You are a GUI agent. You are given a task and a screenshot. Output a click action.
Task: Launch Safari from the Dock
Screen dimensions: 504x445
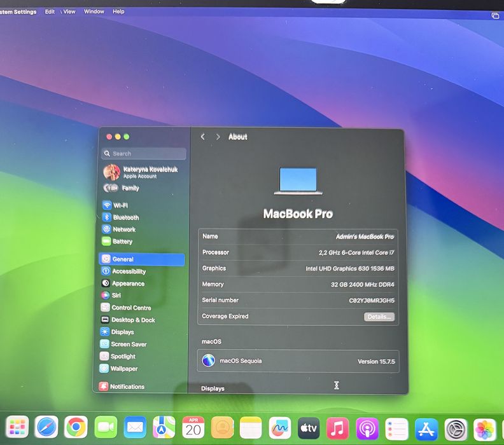click(46, 427)
